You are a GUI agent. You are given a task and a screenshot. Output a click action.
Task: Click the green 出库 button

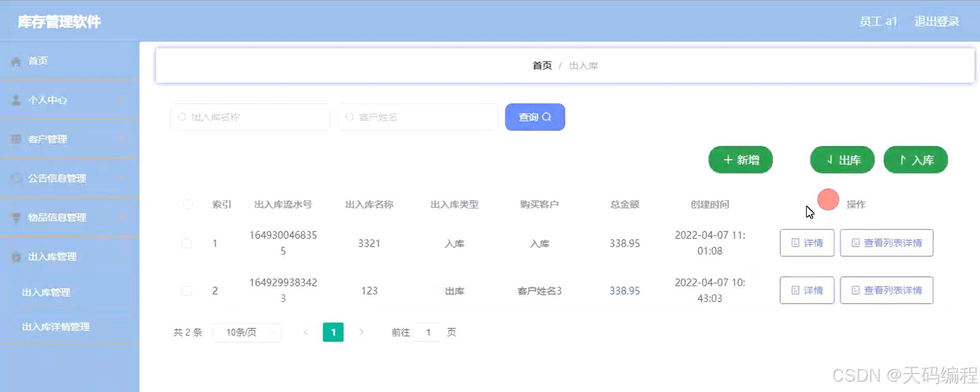[842, 160]
